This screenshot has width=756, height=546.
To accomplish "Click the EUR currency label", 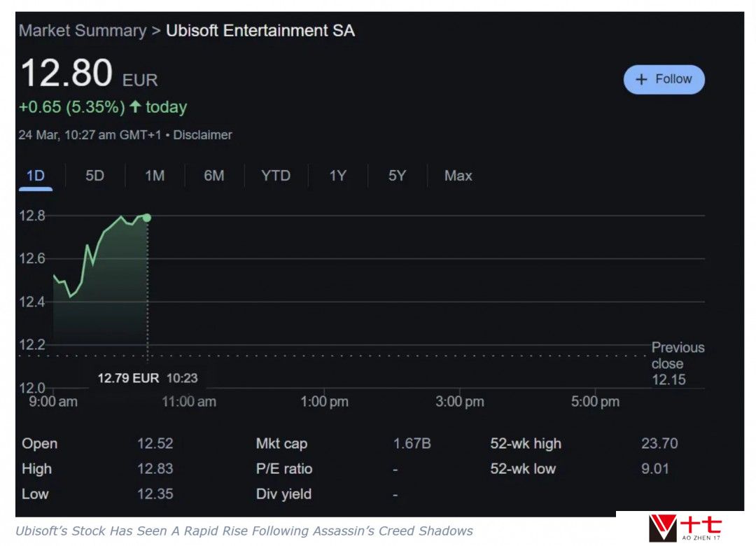I will [140, 80].
